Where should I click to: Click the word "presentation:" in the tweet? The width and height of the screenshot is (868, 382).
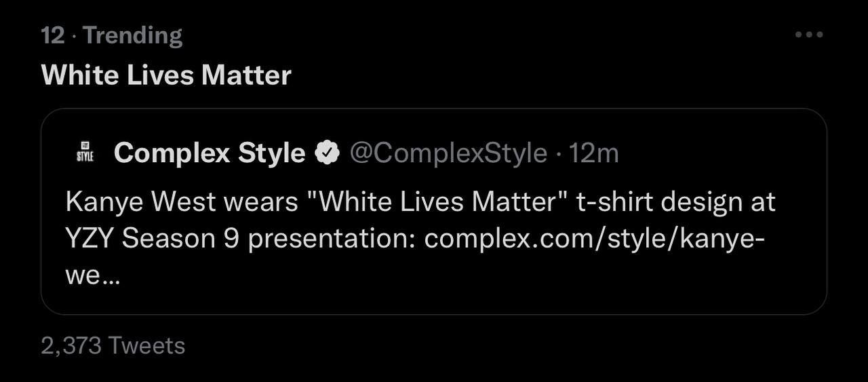(x=332, y=240)
